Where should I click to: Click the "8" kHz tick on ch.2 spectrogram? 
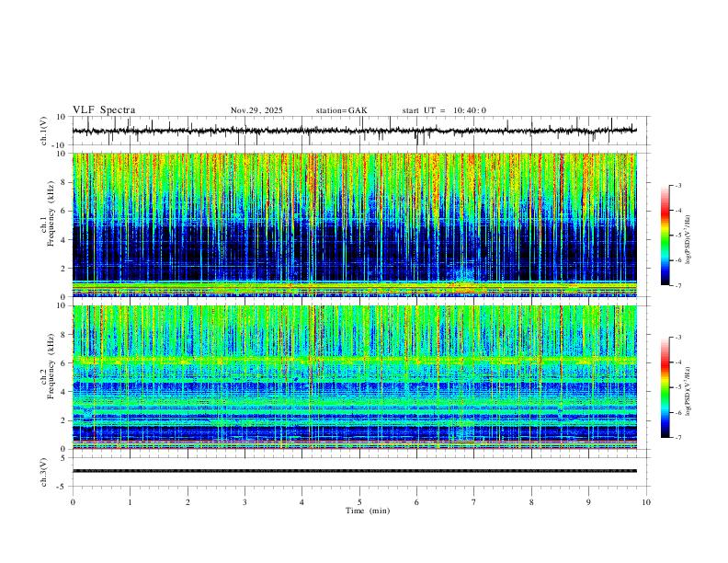click(63, 334)
